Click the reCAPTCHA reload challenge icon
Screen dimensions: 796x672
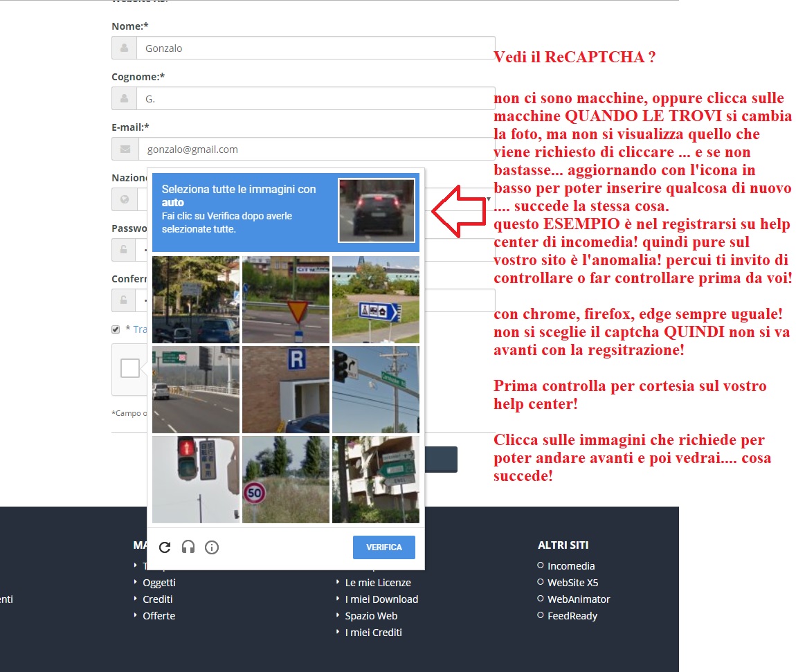tap(165, 547)
